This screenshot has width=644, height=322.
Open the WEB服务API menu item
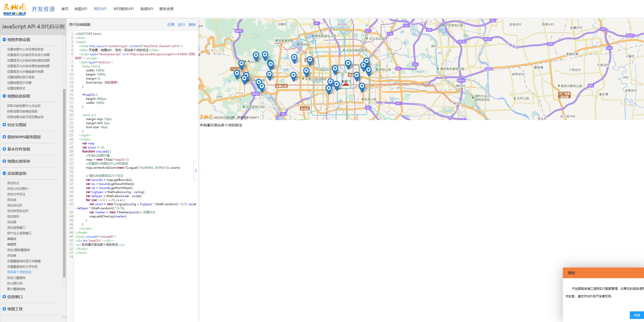click(x=123, y=9)
